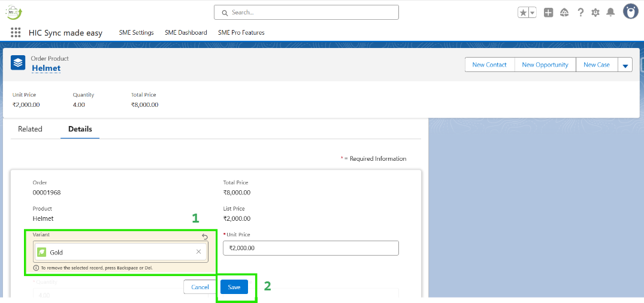Select the Details tab
This screenshot has height=303, width=644.
pyautogui.click(x=80, y=129)
